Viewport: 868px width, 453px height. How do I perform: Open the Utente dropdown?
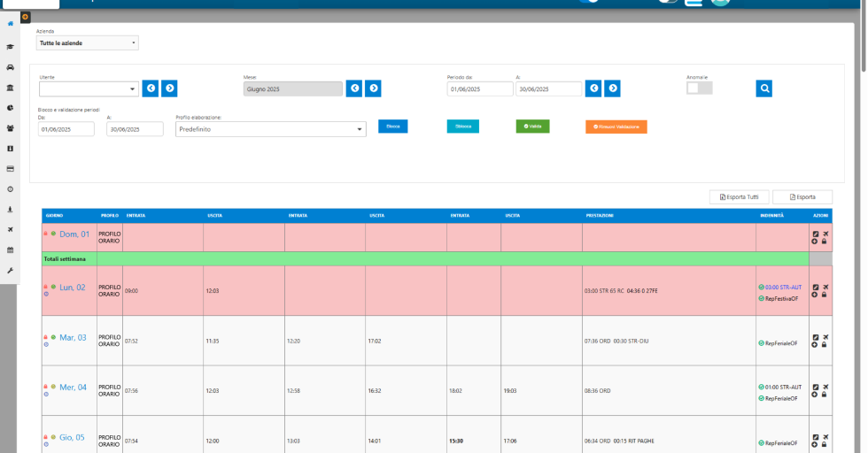click(x=89, y=89)
